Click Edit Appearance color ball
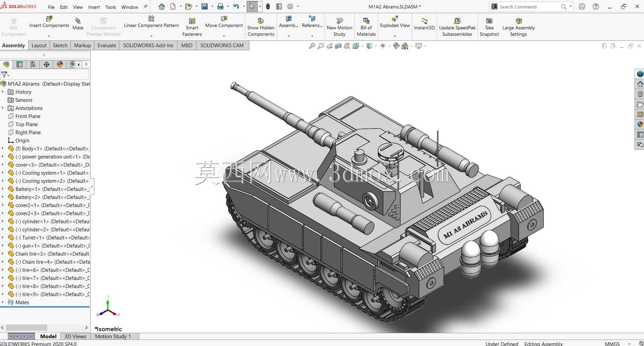This screenshot has width=644, height=346. click(x=396, y=46)
